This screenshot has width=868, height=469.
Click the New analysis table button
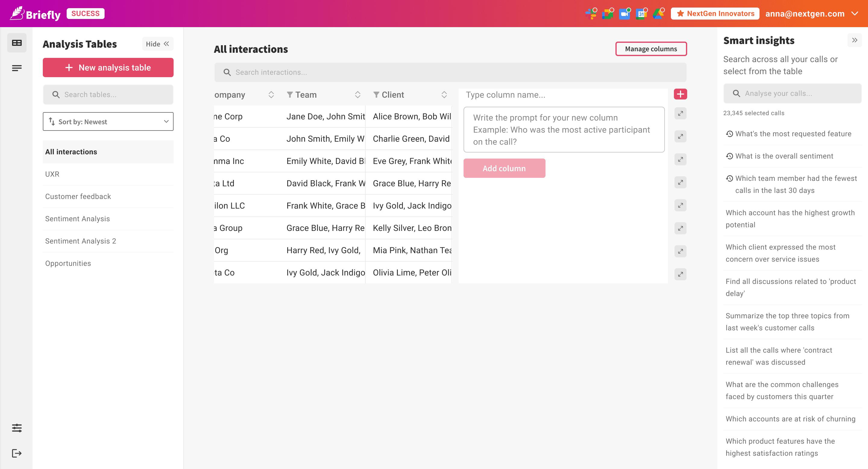click(x=108, y=68)
